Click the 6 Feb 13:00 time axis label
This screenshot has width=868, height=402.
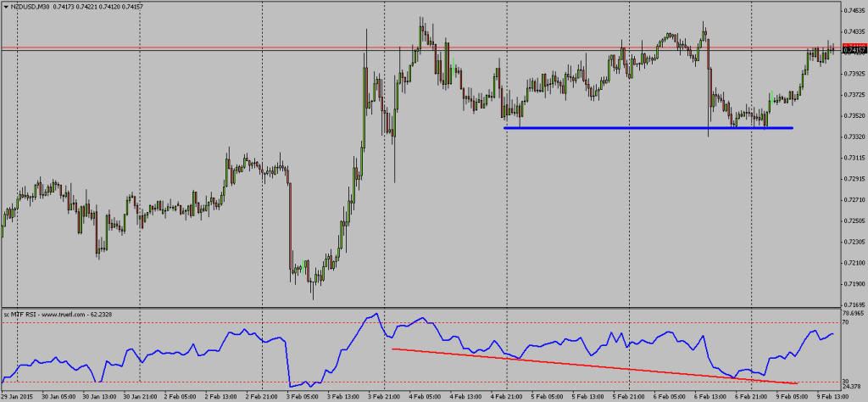[712, 396]
